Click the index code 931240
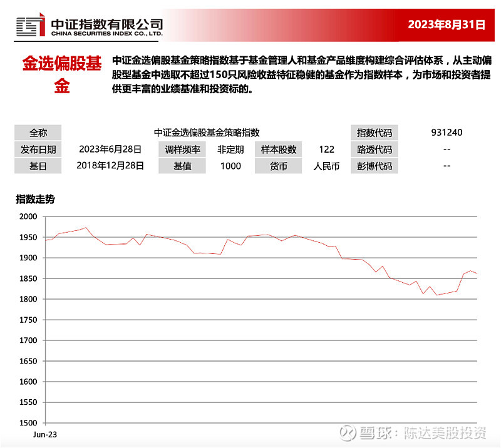The image size is (501, 448). click(447, 133)
